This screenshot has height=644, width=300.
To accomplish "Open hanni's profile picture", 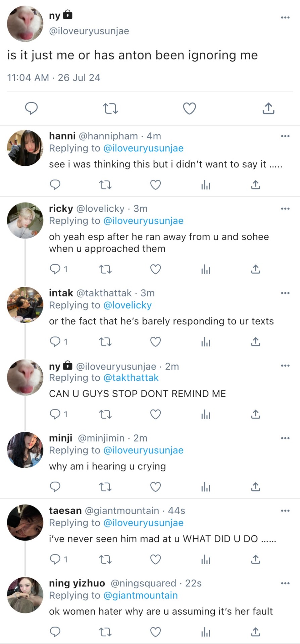I will click(25, 148).
